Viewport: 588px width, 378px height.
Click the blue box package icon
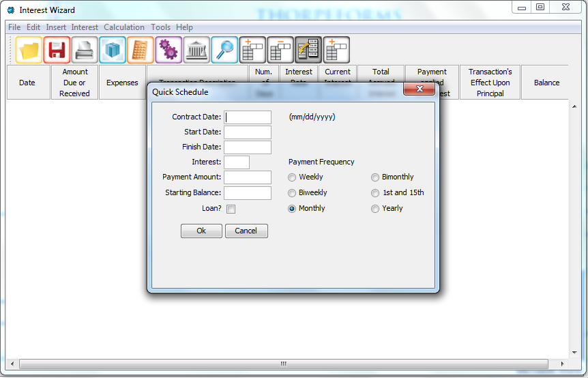[113, 50]
